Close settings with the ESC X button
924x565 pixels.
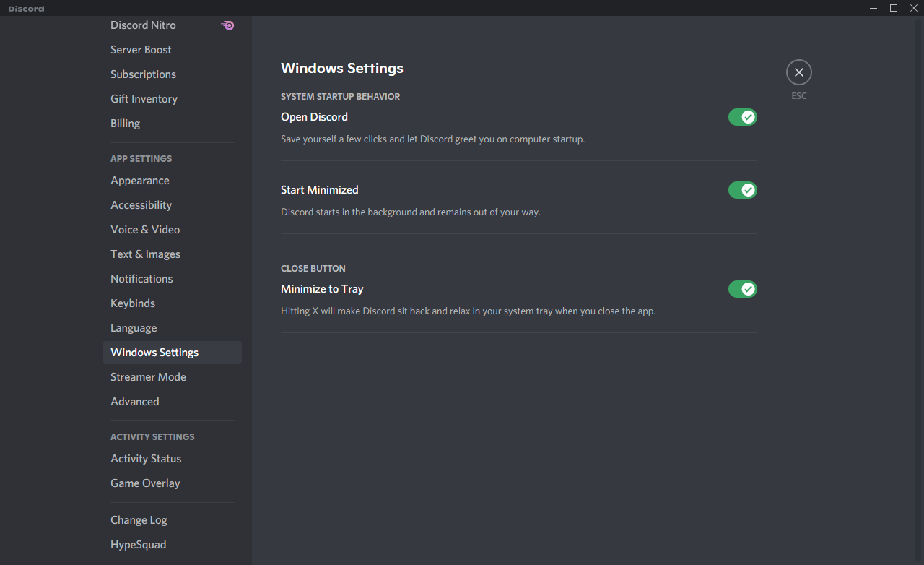(x=799, y=72)
